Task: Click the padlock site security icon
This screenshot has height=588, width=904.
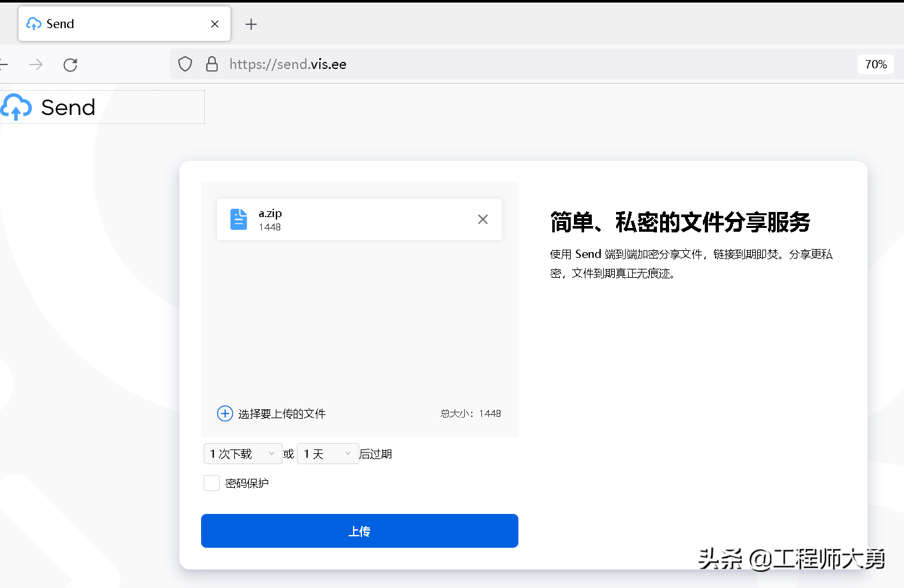Action: (x=212, y=64)
